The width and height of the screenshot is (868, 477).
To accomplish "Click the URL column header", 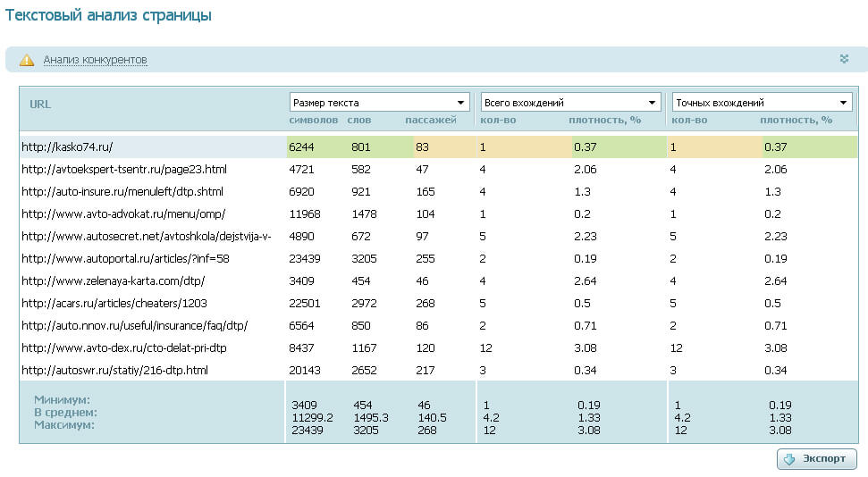I will [x=40, y=104].
